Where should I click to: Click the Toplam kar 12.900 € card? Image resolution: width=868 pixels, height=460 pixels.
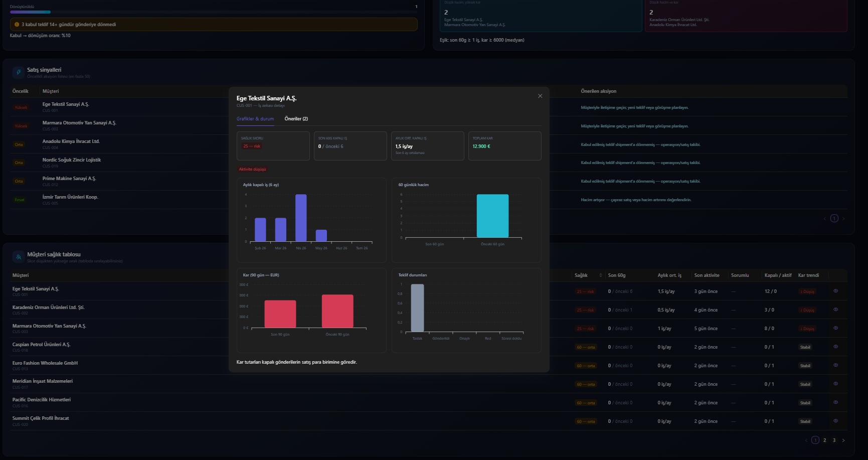[505, 146]
